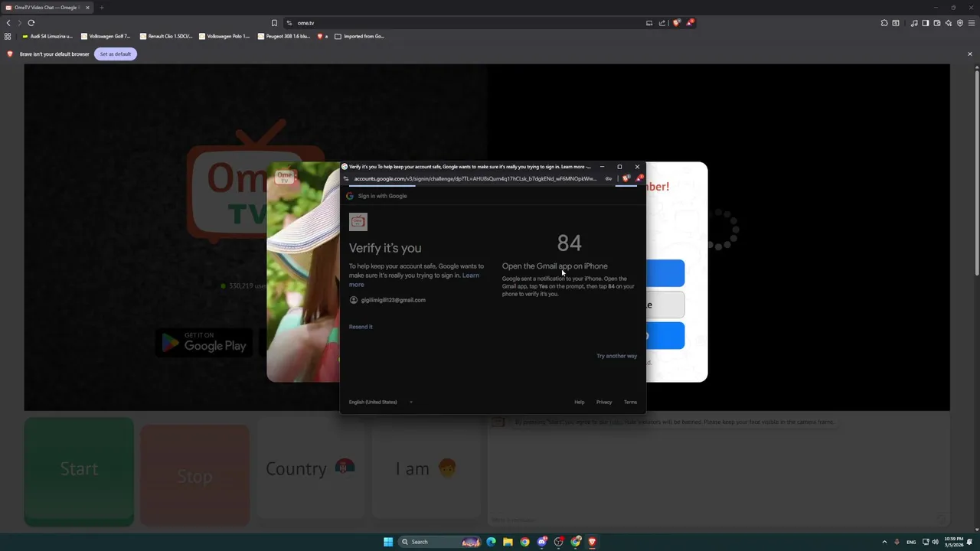The height and width of the screenshot is (551, 980).
Task: Click password key icon in popup address bar
Action: coord(609,178)
